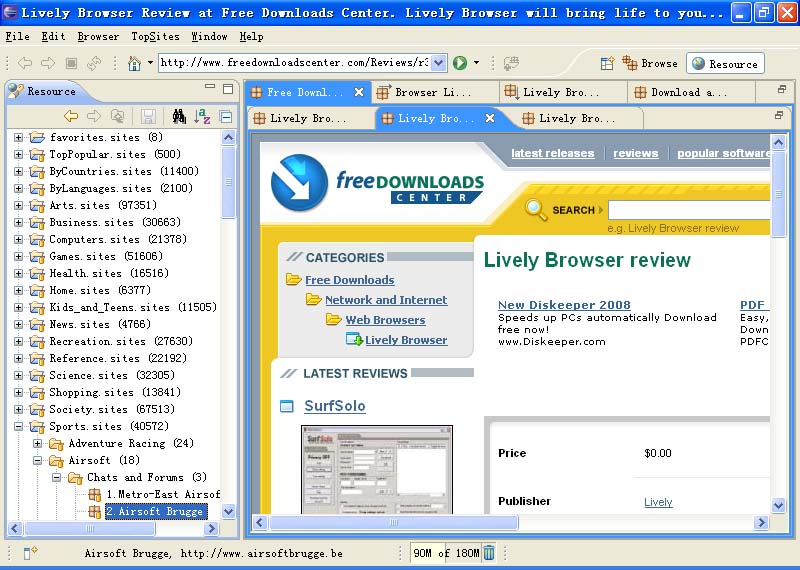Screen dimensions: 800x570
Task: Refresh the page with toolbar reload icon
Action: coord(94,63)
